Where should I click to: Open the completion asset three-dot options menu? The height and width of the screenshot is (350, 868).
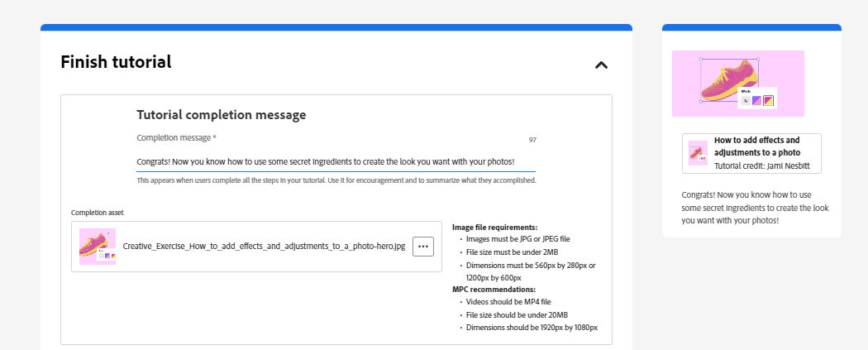pos(423,246)
